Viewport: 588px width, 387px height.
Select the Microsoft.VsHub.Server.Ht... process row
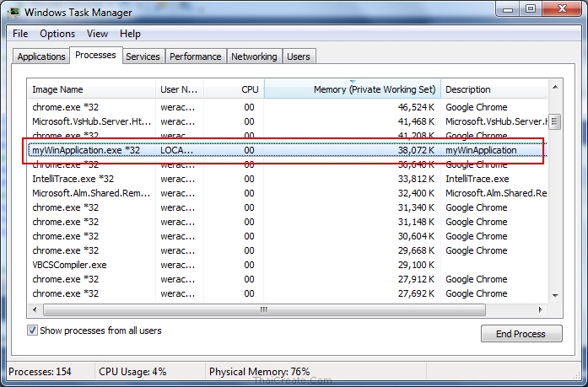tap(288, 121)
